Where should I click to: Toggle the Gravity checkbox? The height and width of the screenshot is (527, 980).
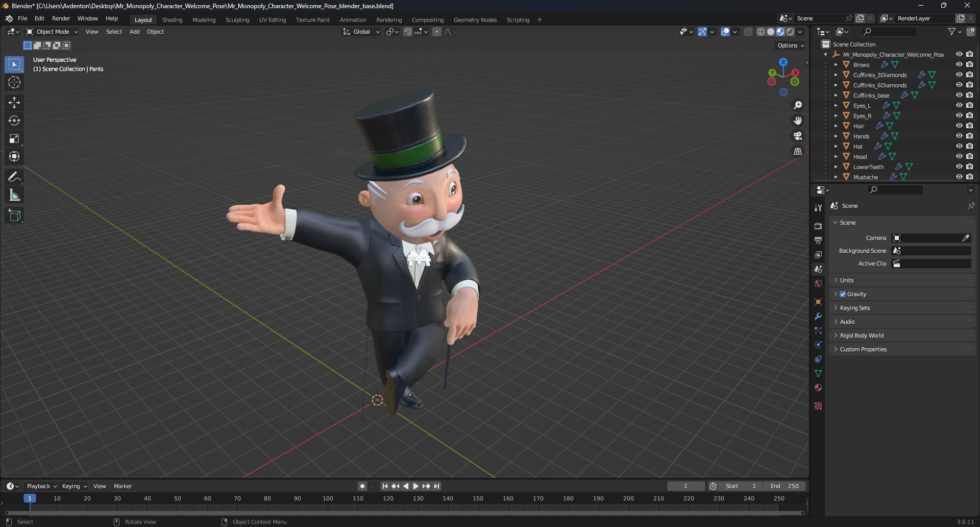point(843,294)
